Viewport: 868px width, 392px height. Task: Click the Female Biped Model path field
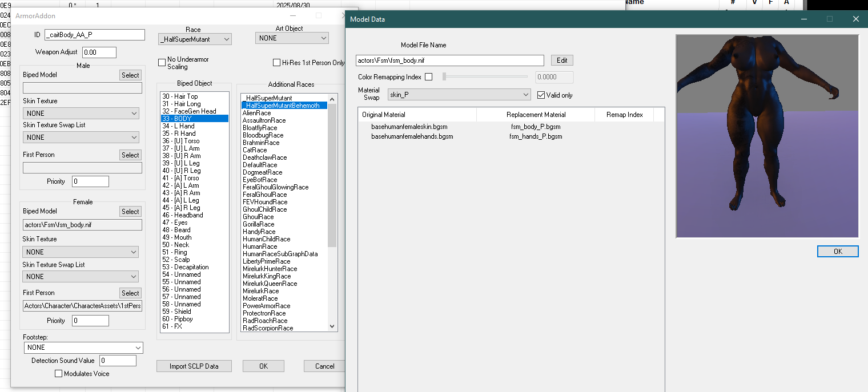point(82,225)
